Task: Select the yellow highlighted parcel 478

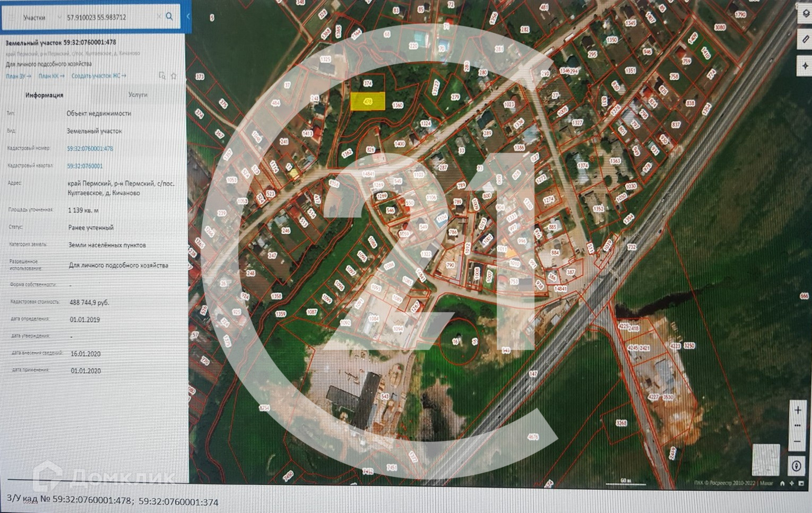Action: click(x=368, y=101)
